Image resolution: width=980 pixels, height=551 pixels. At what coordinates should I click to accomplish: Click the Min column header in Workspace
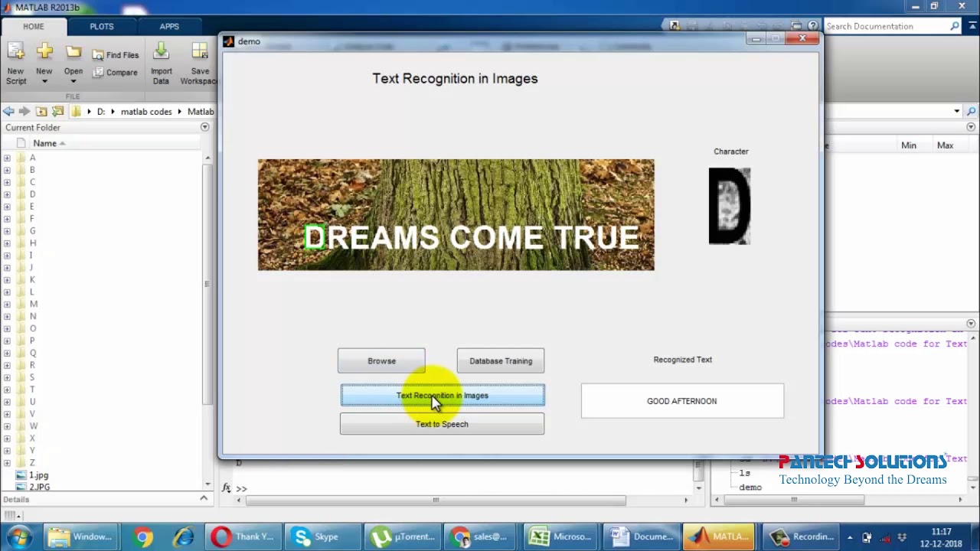909,145
